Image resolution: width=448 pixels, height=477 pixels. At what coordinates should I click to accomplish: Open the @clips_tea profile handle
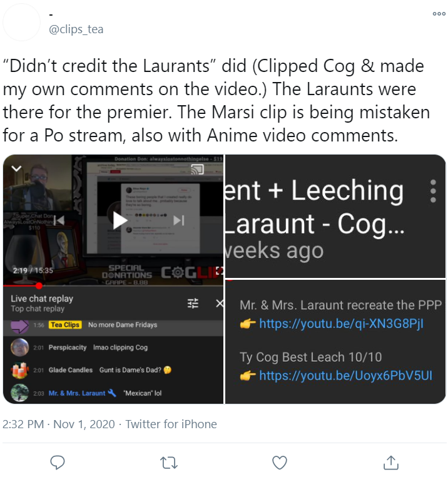[x=76, y=29]
